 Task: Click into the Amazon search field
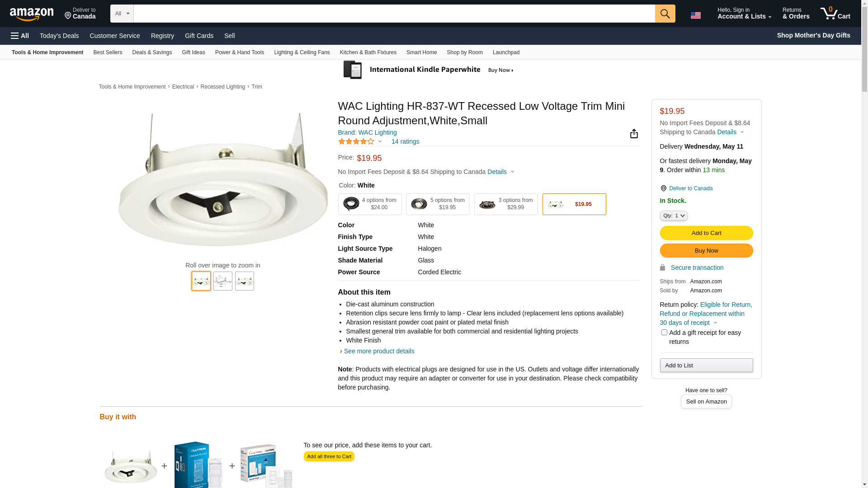tap(393, 14)
